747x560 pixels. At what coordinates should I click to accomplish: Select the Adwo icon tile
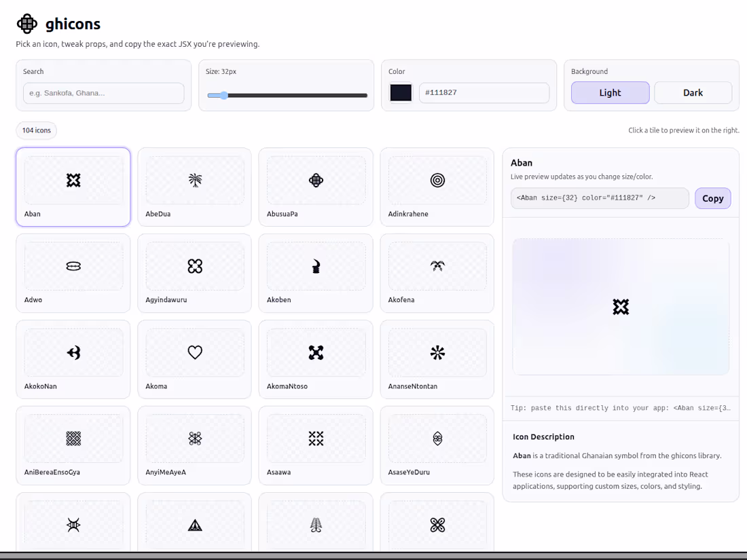pos(73,273)
